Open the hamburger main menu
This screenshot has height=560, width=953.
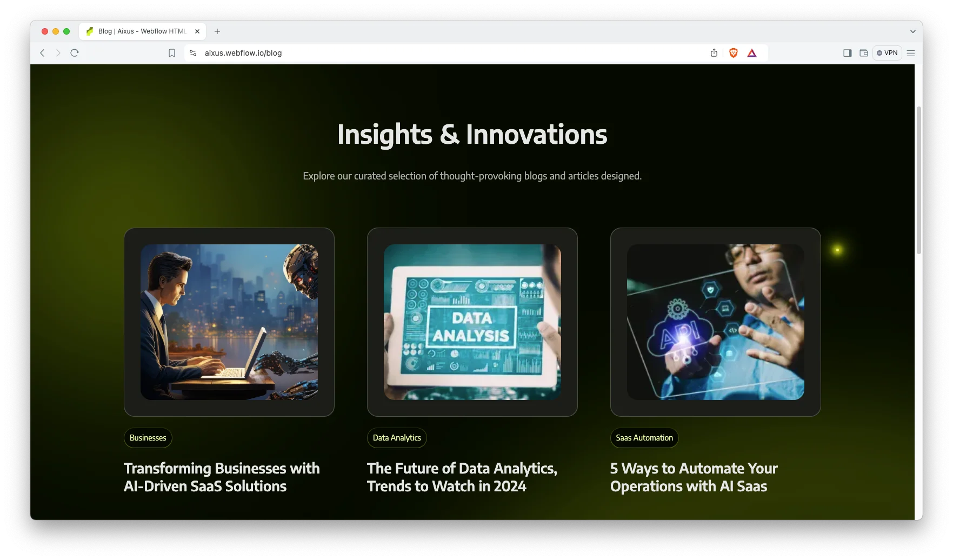tap(911, 53)
